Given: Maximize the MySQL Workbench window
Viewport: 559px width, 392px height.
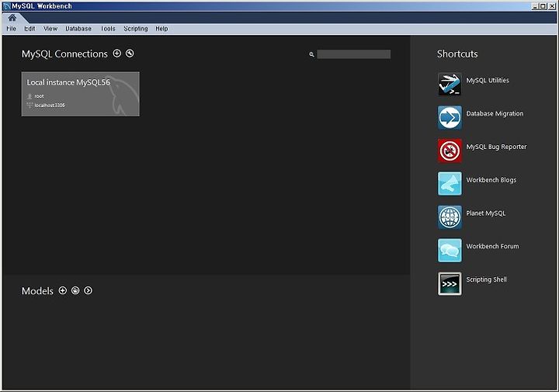Looking at the screenshot, I should click(x=543, y=6).
